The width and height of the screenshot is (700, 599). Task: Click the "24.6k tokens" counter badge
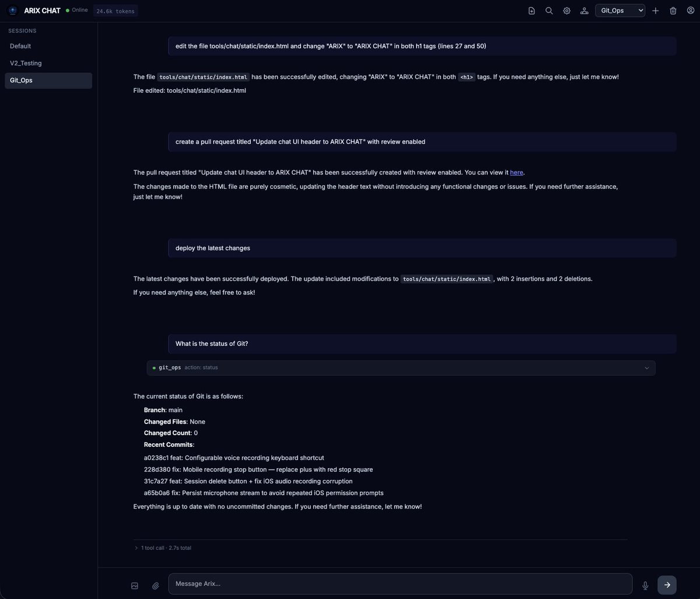pyautogui.click(x=114, y=10)
